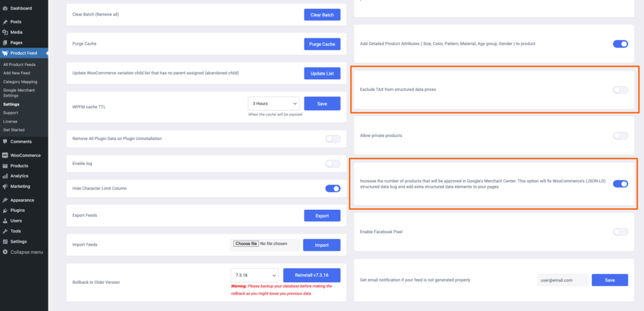Click the Media icon in sidebar

point(5,32)
